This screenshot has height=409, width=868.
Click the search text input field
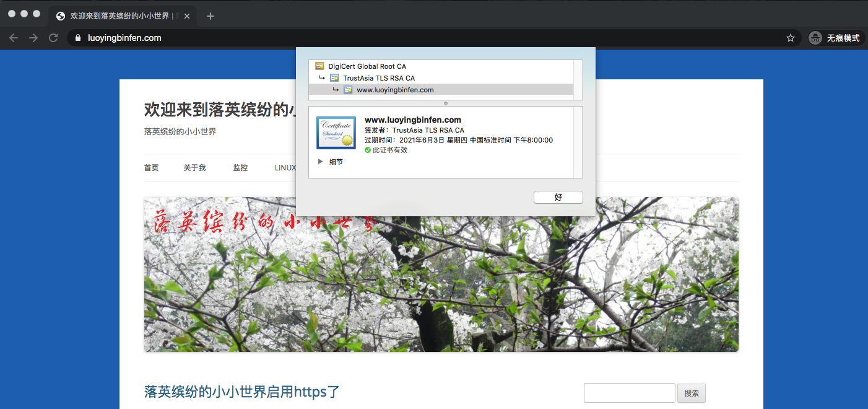pyautogui.click(x=629, y=393)
